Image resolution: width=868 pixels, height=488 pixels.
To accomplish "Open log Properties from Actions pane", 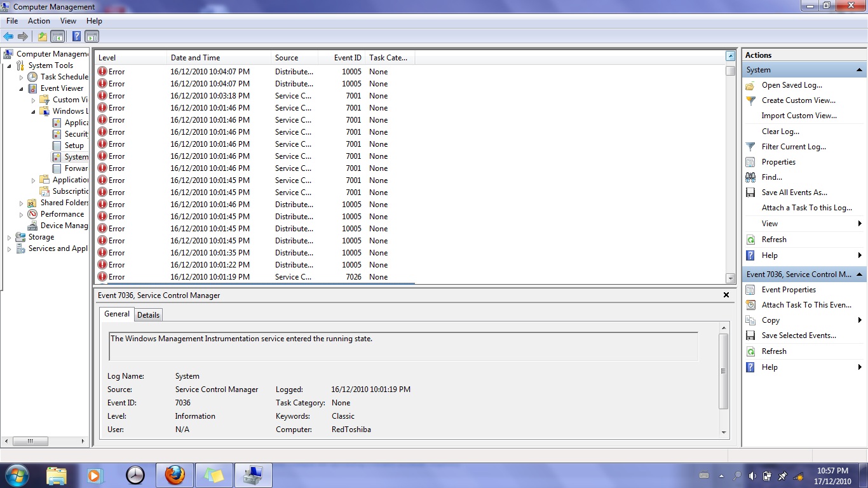I will [778, 162].
